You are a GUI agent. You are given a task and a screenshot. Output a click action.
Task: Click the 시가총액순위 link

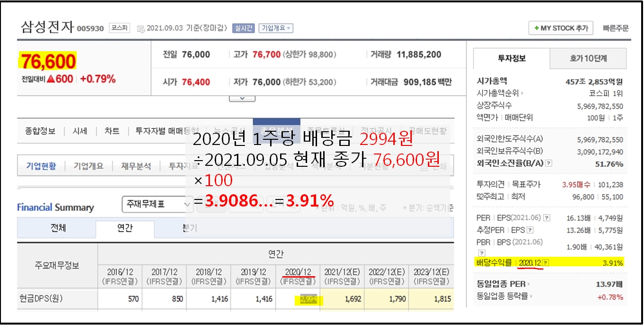click(x=498, y=93)
